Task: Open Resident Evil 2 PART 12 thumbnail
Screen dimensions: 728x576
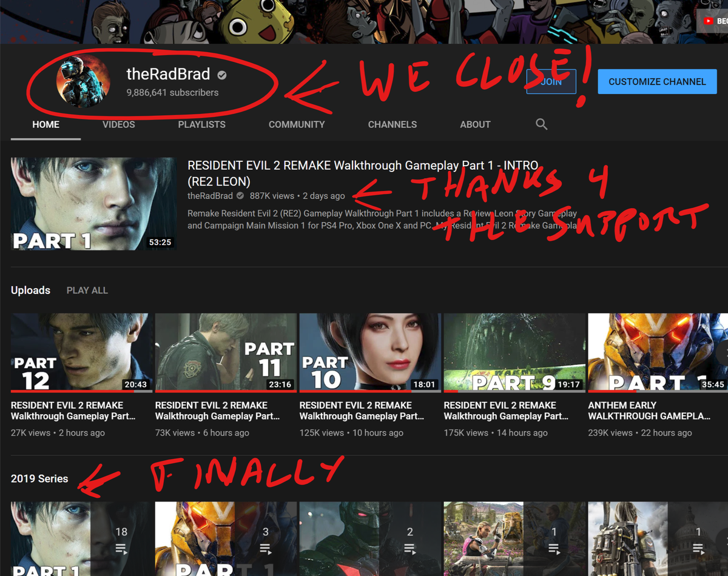Action: [x=80, y=353]
